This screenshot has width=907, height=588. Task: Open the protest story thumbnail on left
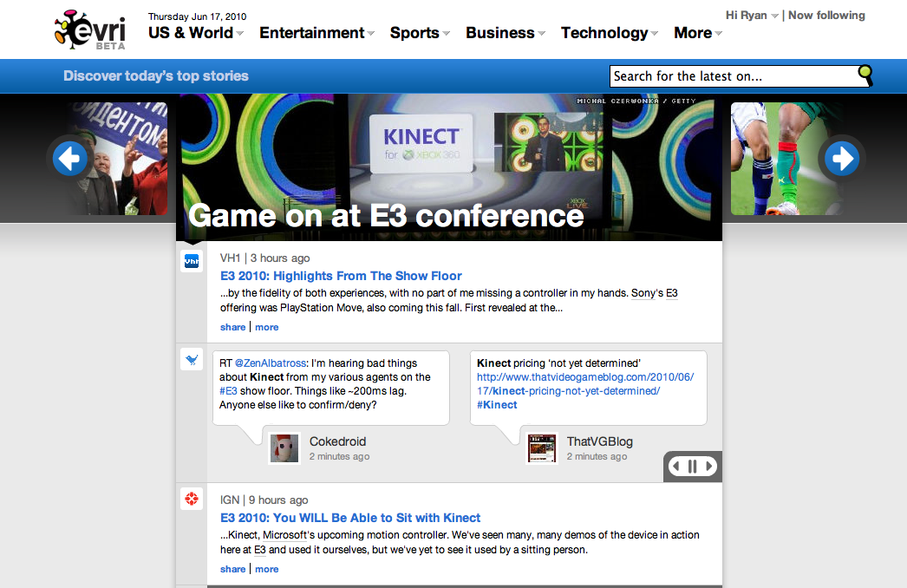(x=120, y=159)
